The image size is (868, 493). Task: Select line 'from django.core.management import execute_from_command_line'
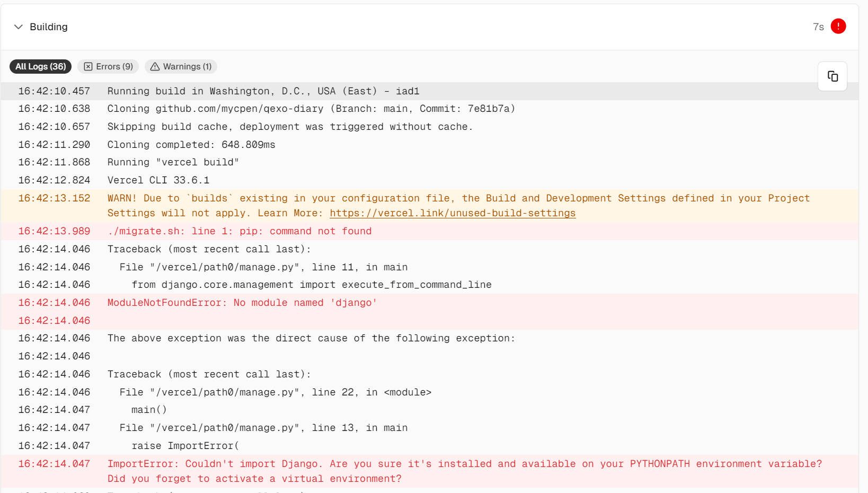[x=430, y=285]
